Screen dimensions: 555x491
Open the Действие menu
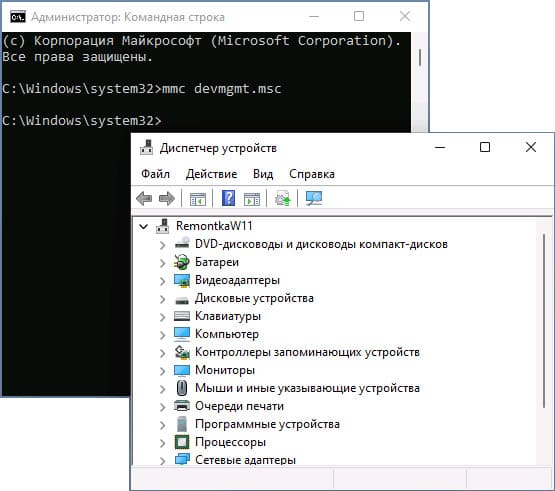[211, 174]
